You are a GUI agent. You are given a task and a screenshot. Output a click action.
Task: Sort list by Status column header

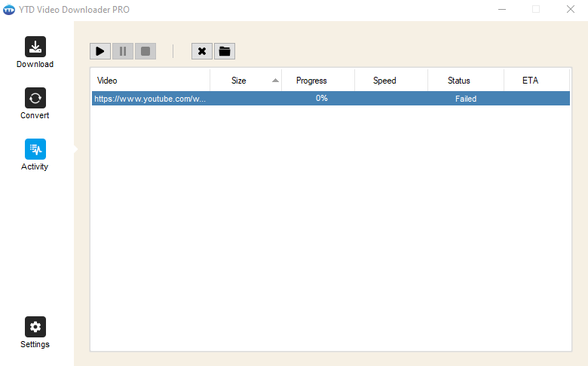(466, 80)
